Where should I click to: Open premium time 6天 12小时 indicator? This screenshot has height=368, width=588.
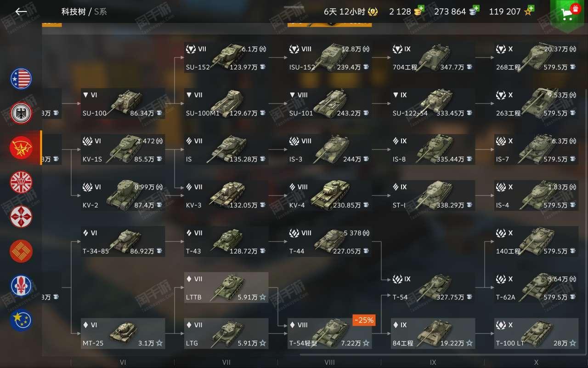tap(351, 11)
